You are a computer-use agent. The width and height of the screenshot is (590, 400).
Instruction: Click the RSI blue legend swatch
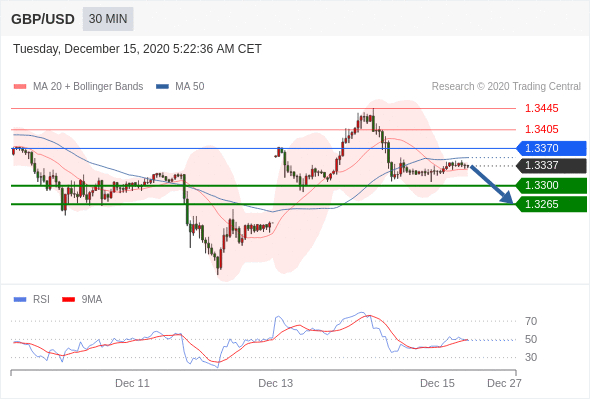point(20,300)
